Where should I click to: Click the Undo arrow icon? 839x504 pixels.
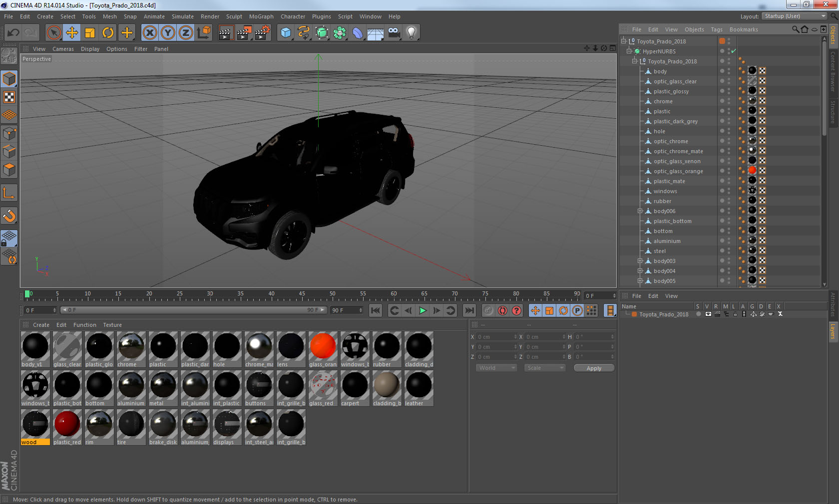pos(13,33)
